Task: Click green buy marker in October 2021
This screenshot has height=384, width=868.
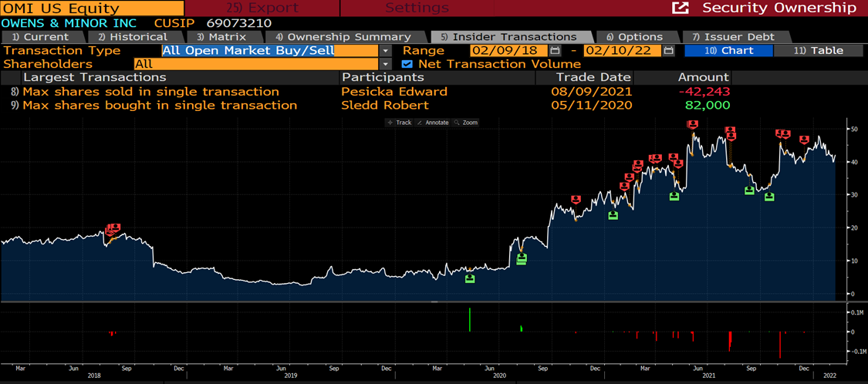Action: [x=769, y=197]
